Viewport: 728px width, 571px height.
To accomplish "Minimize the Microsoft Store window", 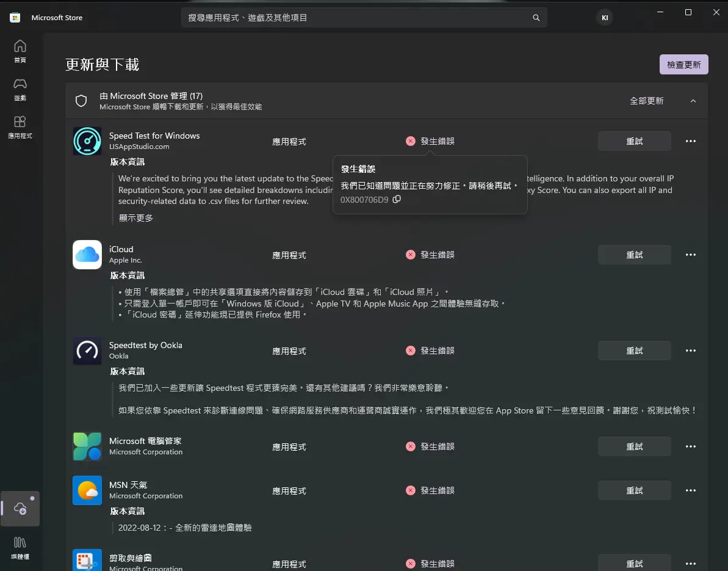I will [x=660, y=12].
